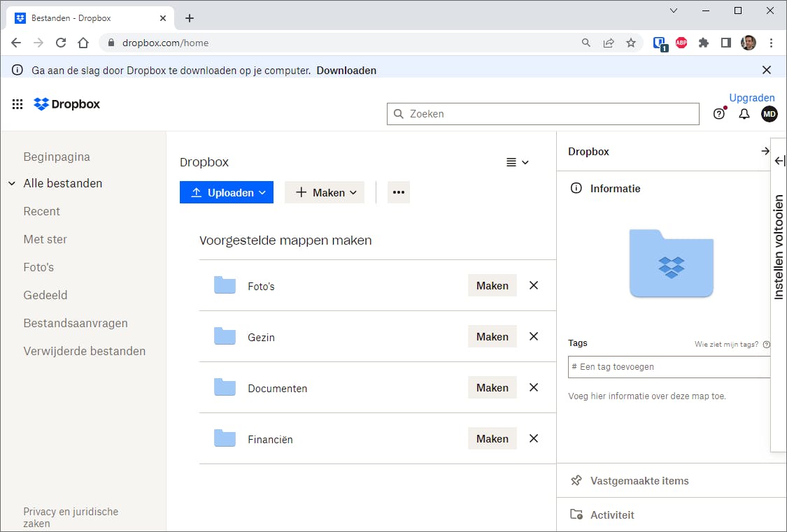Viewport: 787px width, 532px height.
Task: Click the Dropbox logo in the header
Action: pyautogui.click(x=67, y=104)
